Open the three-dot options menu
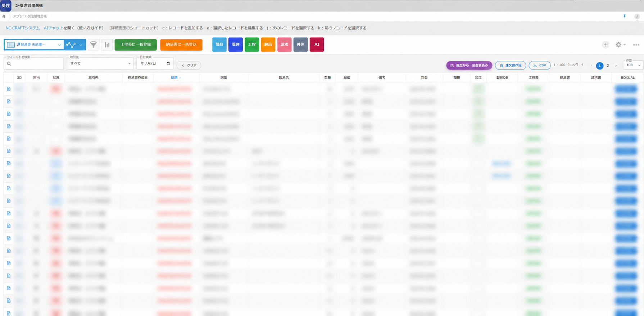This screenshot has width=644, height=316. (x=636, y=45)
